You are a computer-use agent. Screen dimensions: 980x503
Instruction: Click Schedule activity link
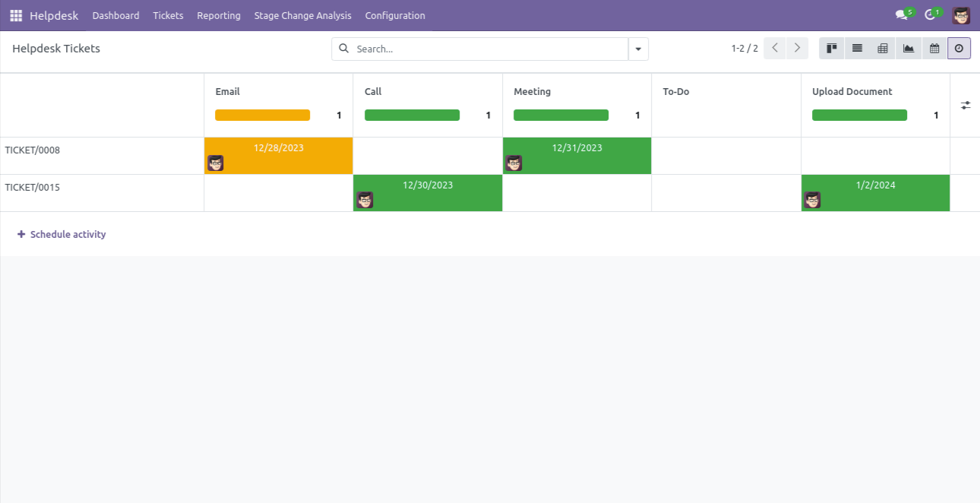pyautogui.click(x=62, y=234)
